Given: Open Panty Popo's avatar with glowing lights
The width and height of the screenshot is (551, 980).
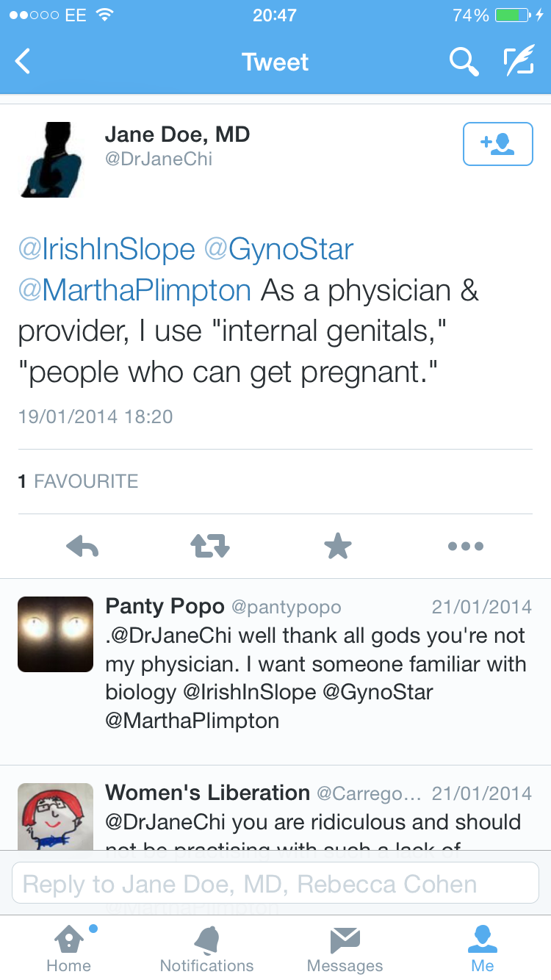Looking at the screenshot, I should click(56, 634).
